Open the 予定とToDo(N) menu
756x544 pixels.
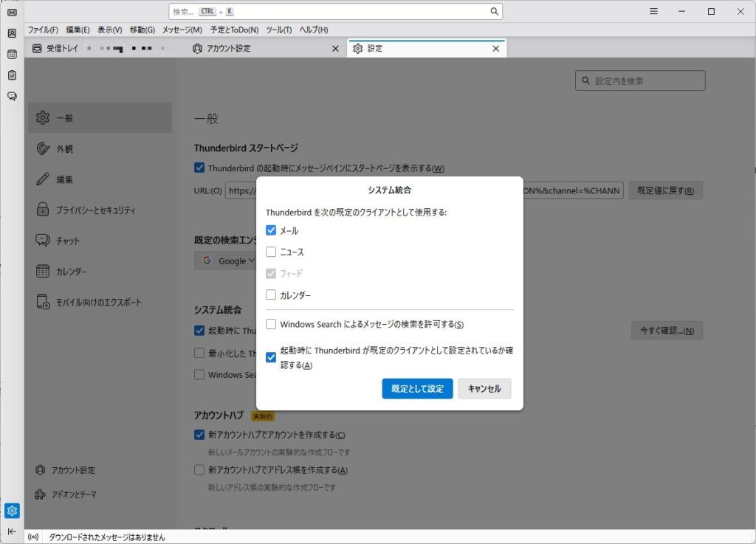234,30
